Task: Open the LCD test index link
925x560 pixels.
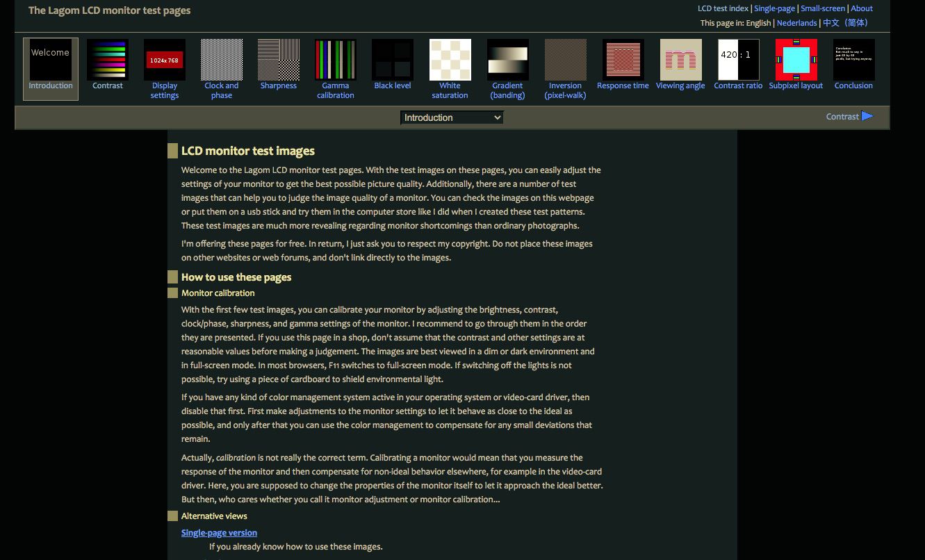Action: (x=723, y=8)
